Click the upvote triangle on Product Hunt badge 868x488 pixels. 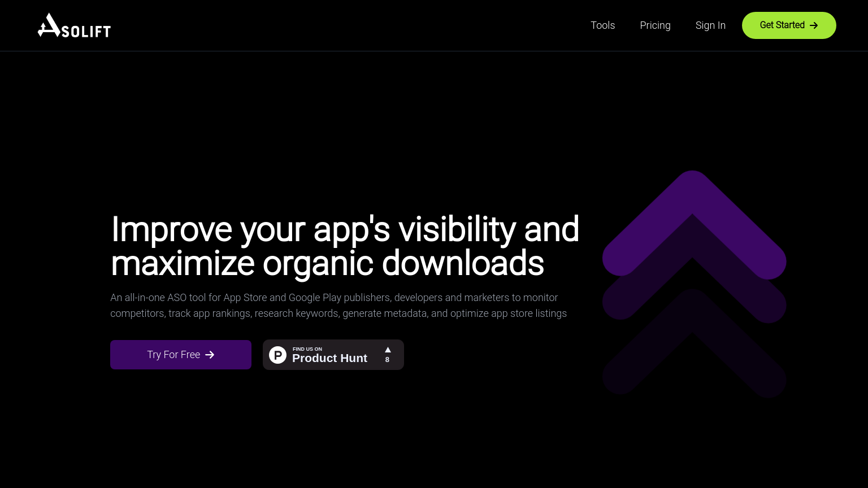coord(388,350)
